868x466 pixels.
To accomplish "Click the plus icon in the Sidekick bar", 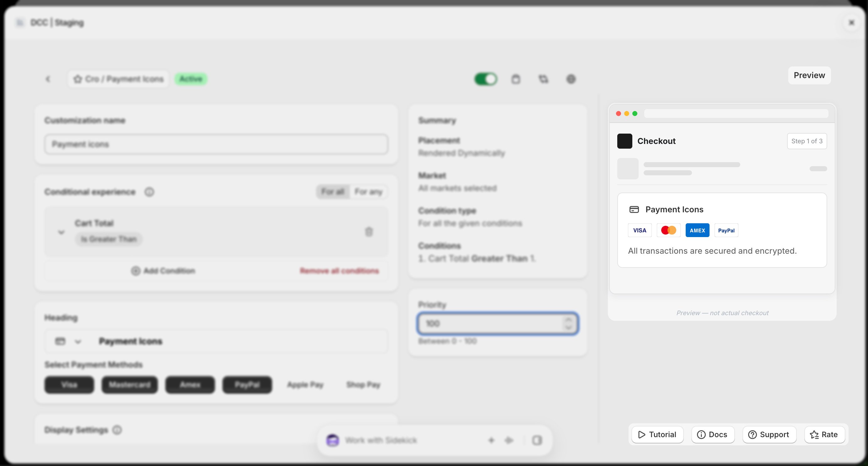I will [491, 440].
